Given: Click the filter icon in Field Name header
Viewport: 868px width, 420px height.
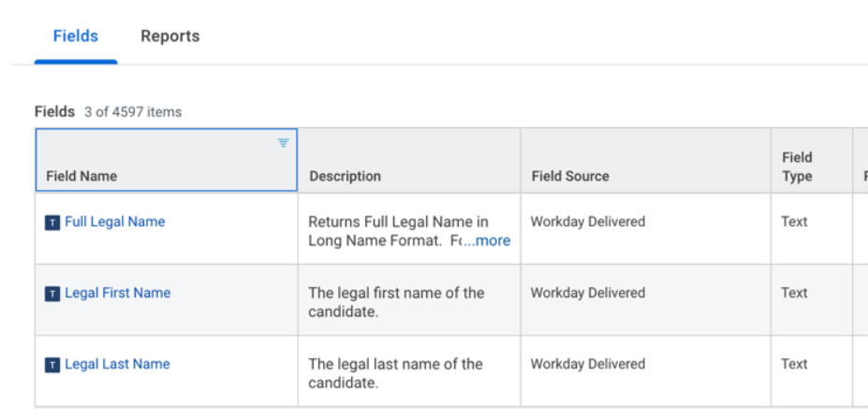Looking at the screenshot, I should tap(283, 143).
